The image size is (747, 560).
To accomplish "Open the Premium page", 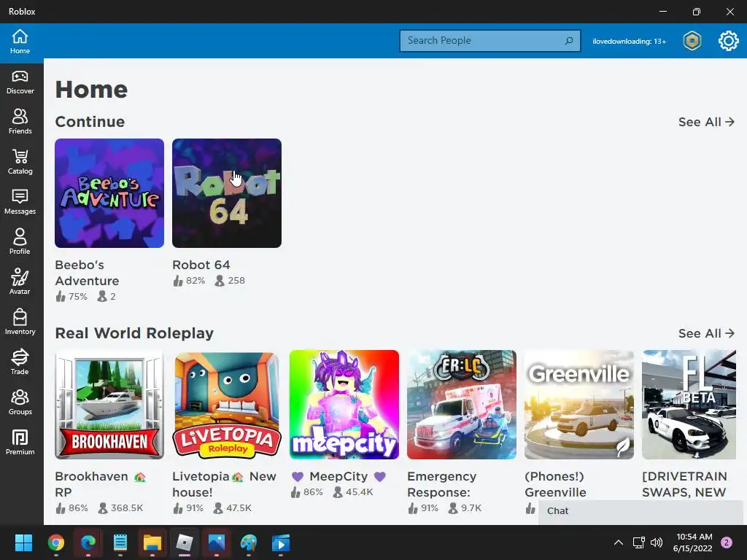I will [20, 443].
